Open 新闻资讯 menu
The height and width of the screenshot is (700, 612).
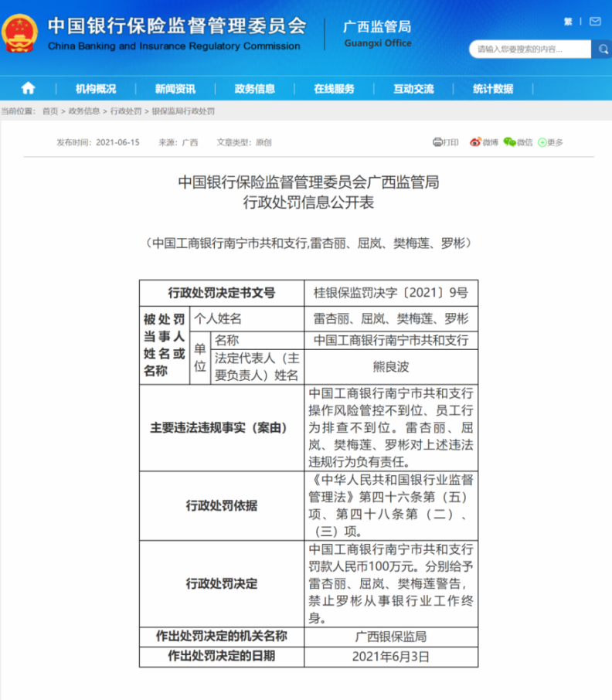pos(175,89)
